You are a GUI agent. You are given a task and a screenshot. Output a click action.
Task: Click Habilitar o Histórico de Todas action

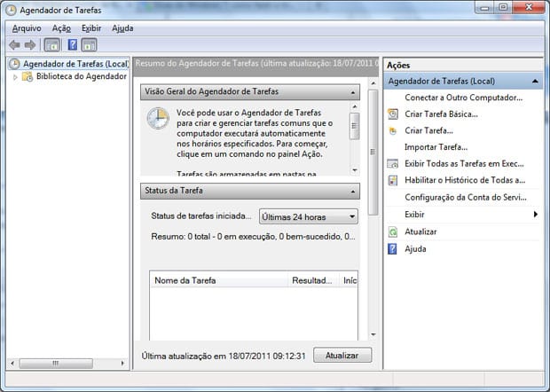click(x=465, y=180)
